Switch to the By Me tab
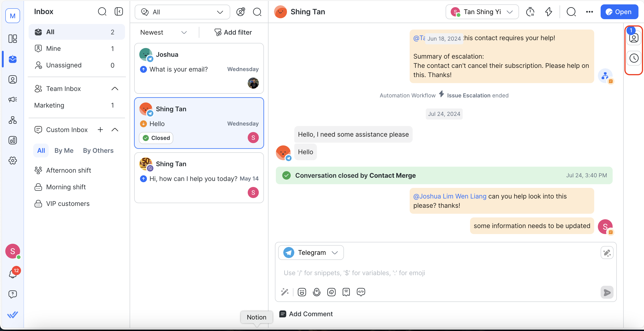Viewport: 644px width, 331px height. coord(64,150)
